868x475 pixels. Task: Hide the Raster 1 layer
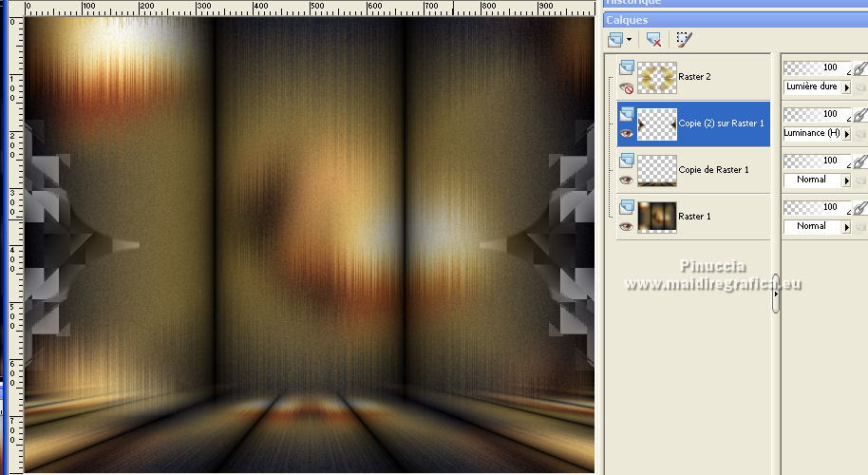[626, 226]
